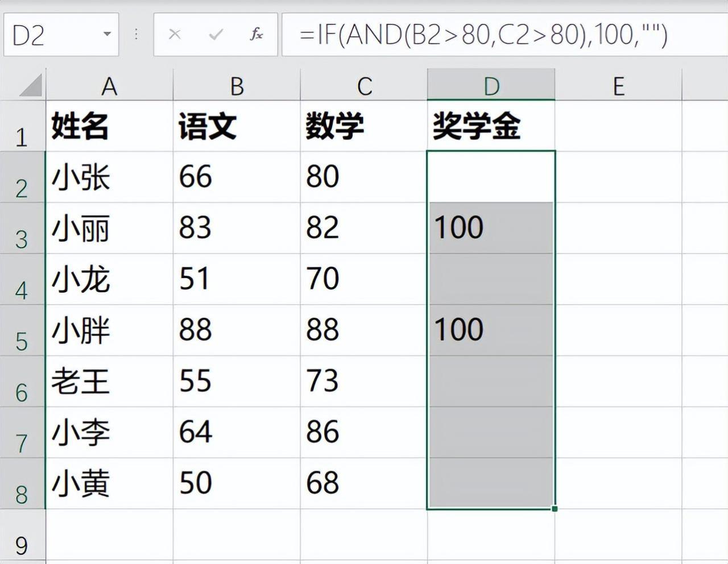Click 语文 score 66 for 小张
Viewport: 728px width, 564px height.
(x=237, y=177)
